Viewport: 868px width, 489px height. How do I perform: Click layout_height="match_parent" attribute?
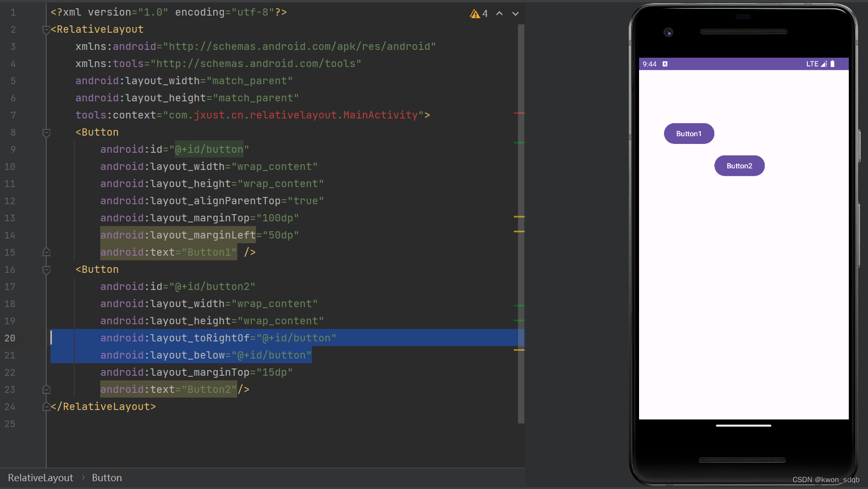pyautogui.click(x=187, y=98)
